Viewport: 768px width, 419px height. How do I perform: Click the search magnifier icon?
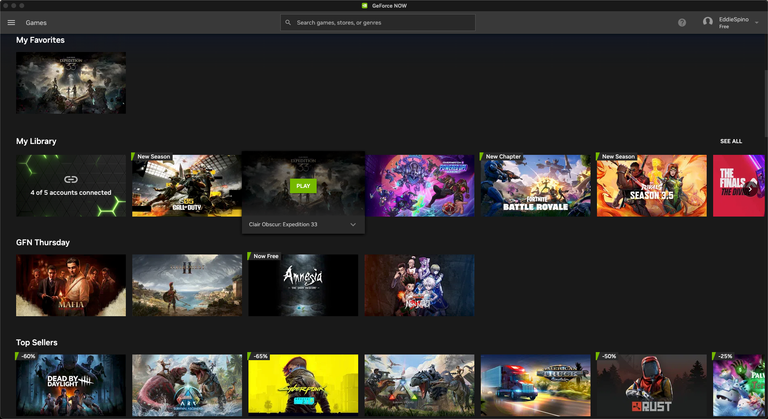pyautogui.click(x=288, y=23)
